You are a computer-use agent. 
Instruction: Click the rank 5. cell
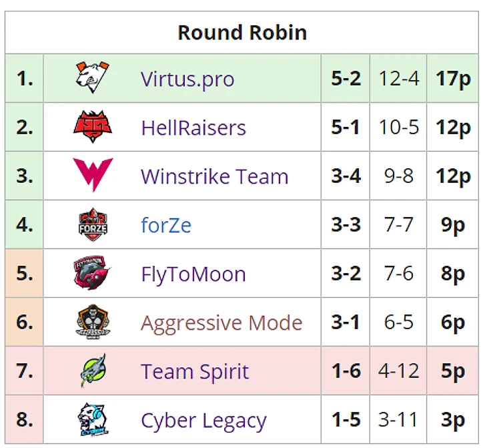(x=25, y=274)
